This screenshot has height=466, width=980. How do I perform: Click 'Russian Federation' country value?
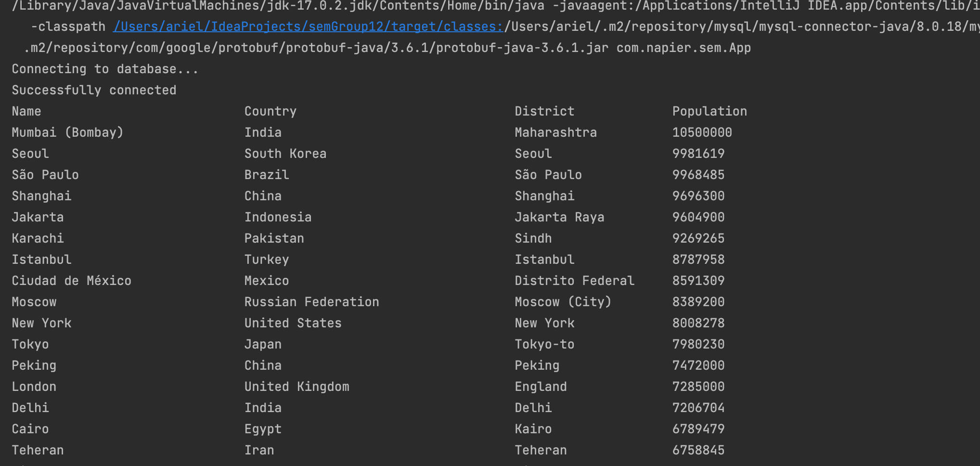click(311, 302)
